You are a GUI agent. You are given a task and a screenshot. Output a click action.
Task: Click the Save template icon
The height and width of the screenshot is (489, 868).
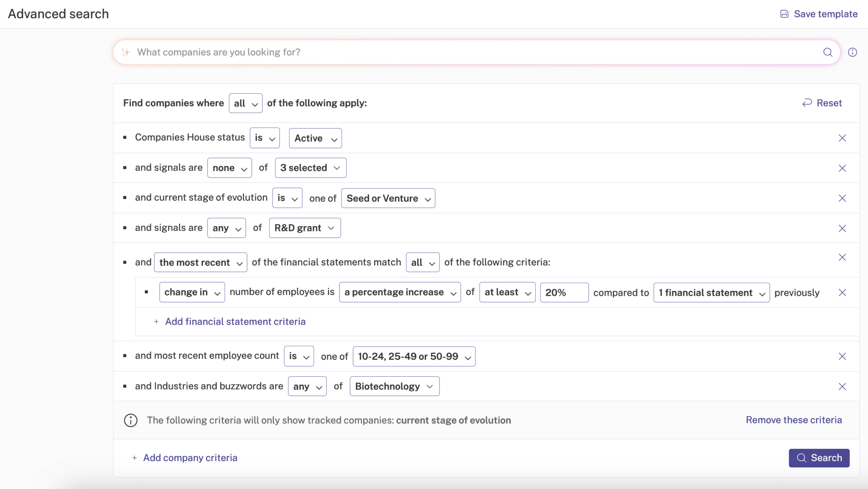tap(785, 14)
